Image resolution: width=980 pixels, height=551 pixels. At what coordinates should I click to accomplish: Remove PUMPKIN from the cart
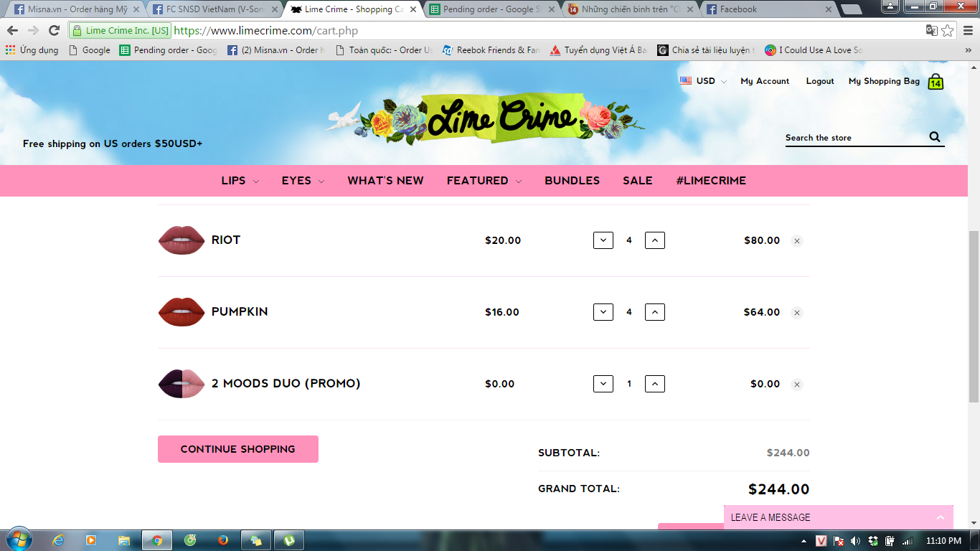(796, 313)
